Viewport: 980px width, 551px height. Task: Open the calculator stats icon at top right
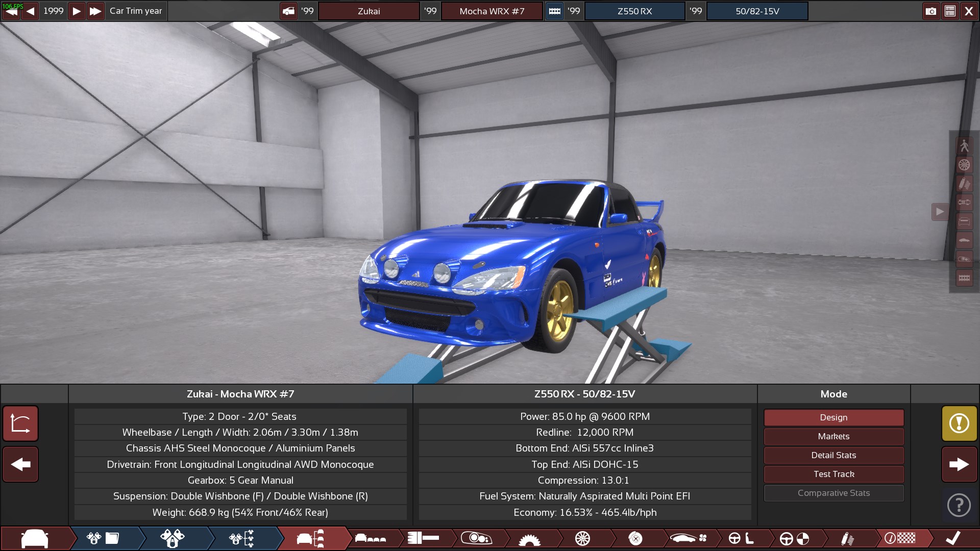click(x=950, y=11)
